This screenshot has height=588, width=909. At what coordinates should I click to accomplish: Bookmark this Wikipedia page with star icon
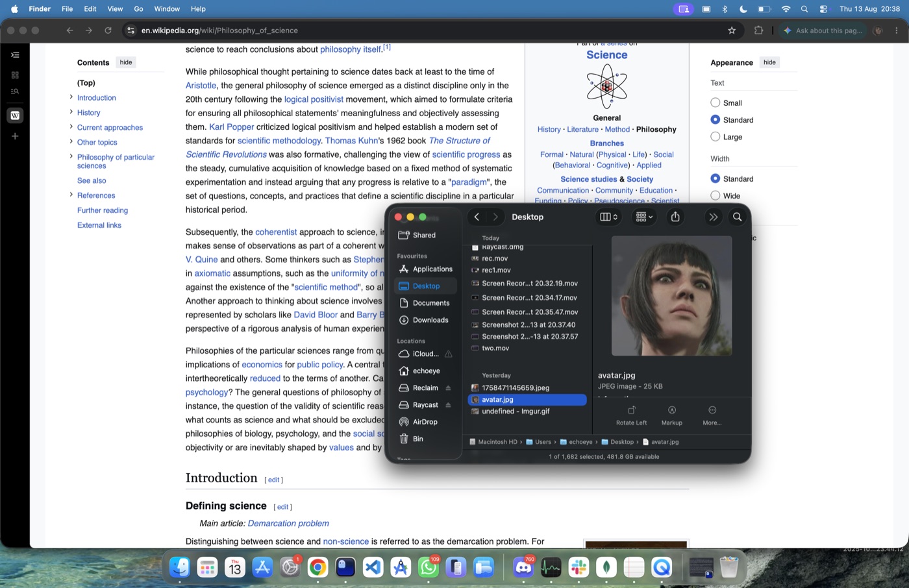[732, 31]
